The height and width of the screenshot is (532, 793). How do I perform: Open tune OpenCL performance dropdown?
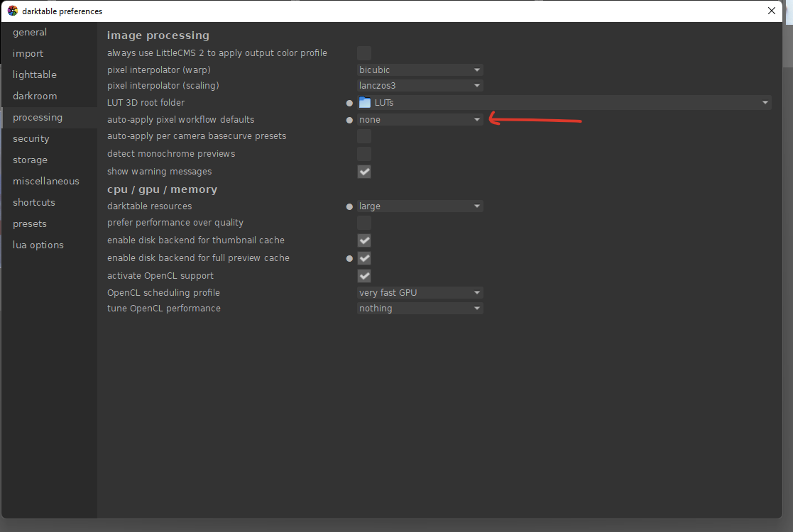[x=420, y=308]
